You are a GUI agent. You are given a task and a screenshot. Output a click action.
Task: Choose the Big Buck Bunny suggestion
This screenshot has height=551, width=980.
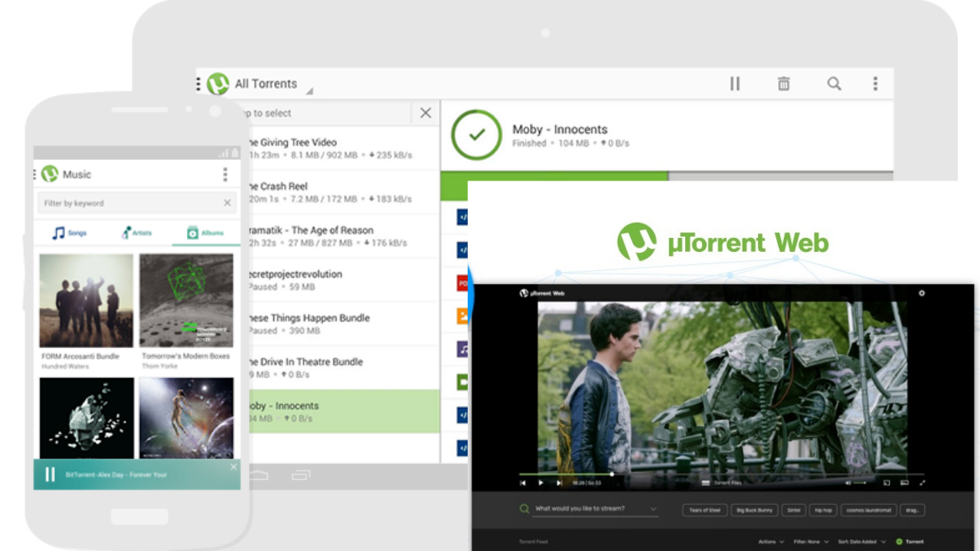point(755,510)
